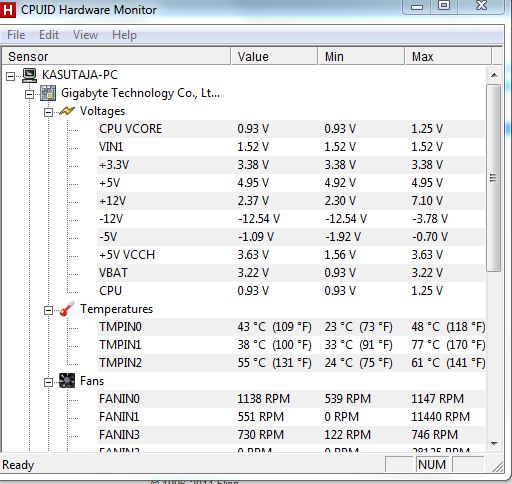Click the scrollbar up arrow
This screenshot has height=484, width=512.
click(494, 75)
